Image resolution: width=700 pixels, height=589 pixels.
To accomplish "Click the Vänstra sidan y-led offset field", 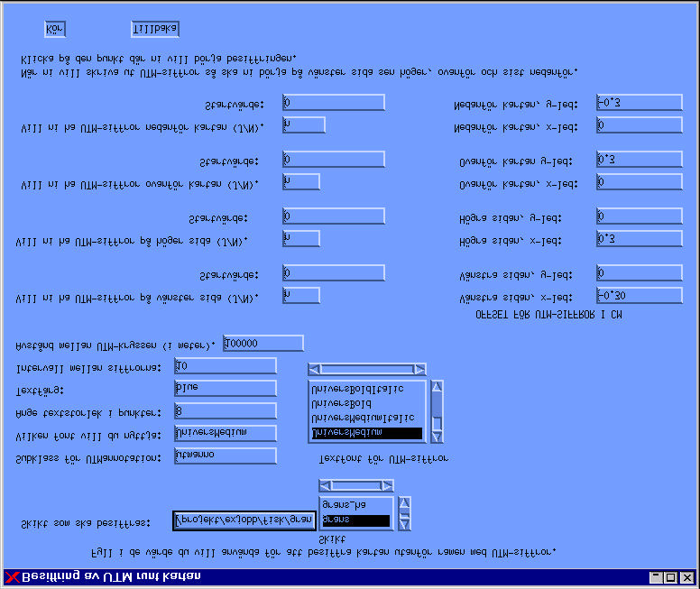I will click(x=640, y=272).
